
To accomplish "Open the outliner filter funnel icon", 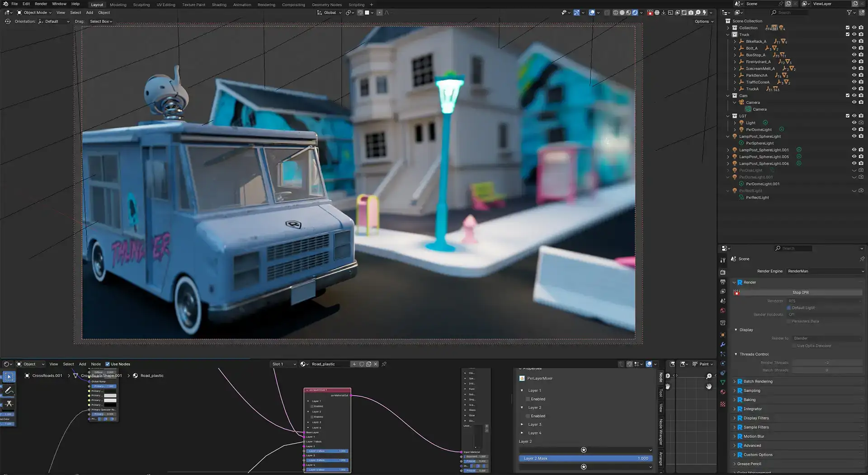I will tap(849, 12).
